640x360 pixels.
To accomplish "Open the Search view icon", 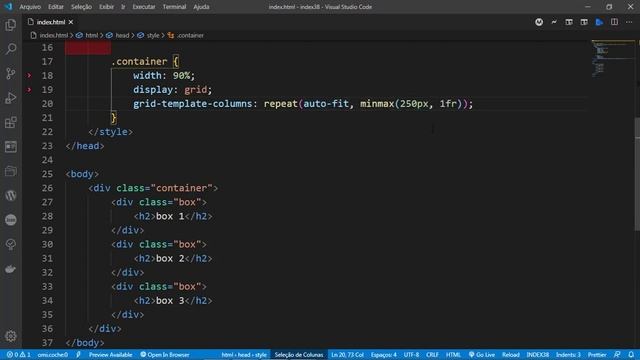I will [11, 49].
